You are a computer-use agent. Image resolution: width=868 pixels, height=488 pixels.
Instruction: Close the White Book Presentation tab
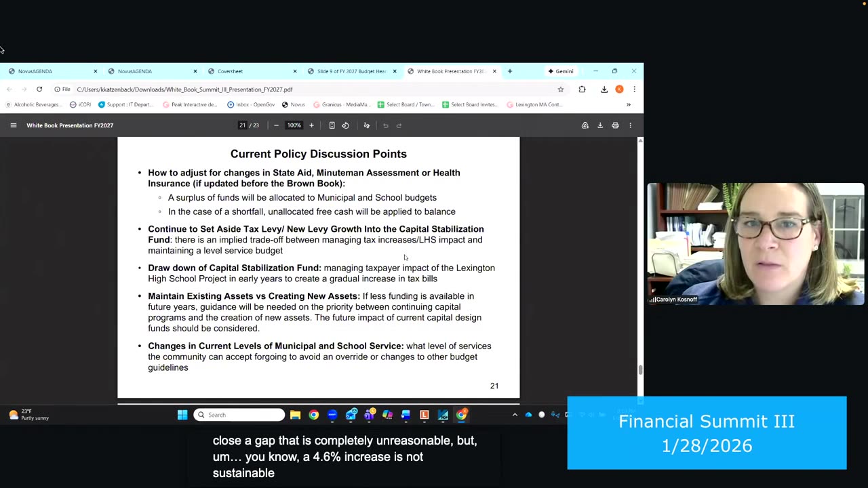click(x=494, y=71)
